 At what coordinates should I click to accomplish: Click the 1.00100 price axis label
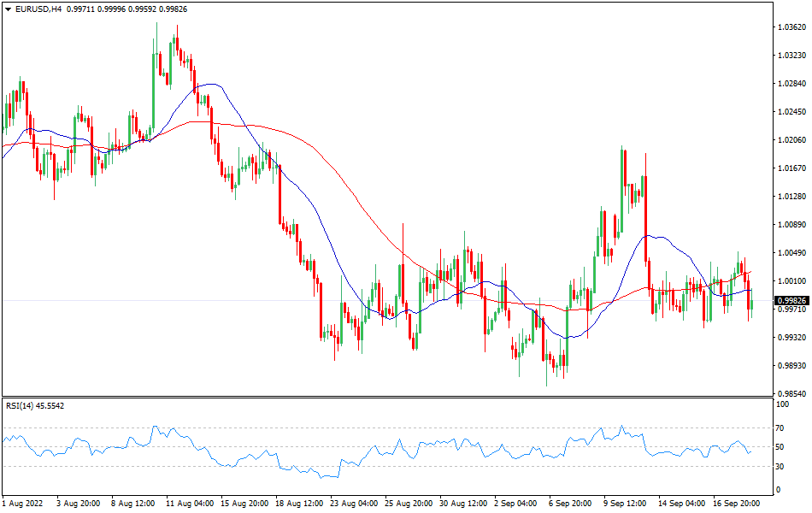pyautogui.click(x=792, y=281)
